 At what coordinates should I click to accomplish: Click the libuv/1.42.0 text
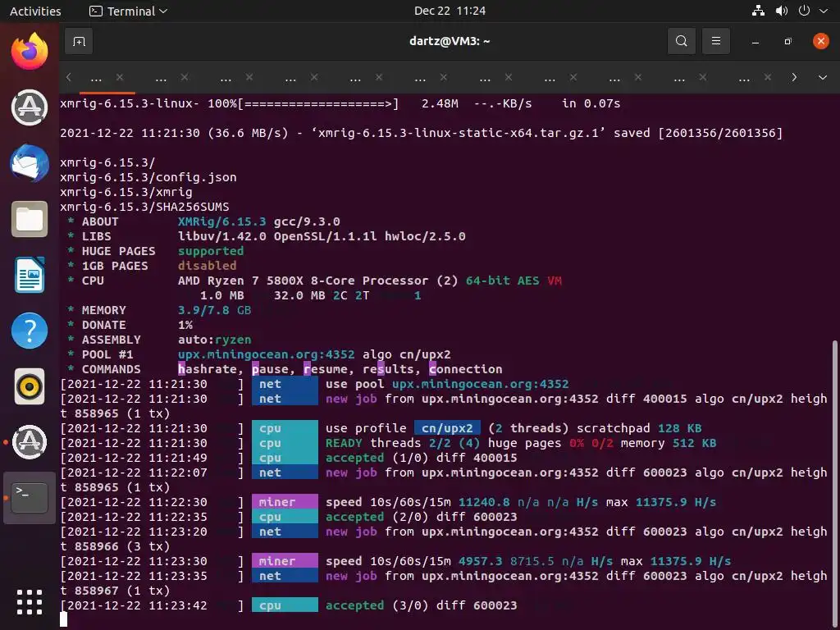221,236
